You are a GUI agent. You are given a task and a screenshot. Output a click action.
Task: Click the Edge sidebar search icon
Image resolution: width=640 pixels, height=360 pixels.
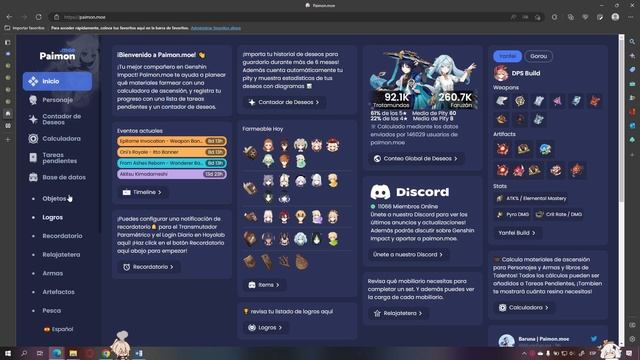tap(632, 42)
